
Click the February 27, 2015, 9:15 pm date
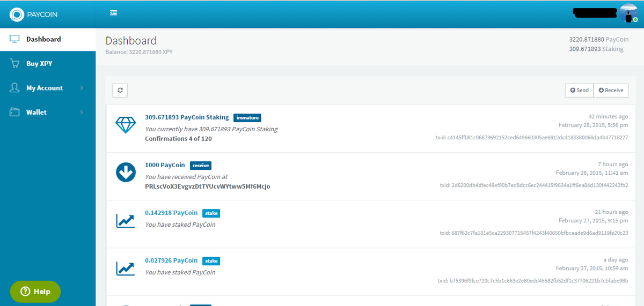click(x=594, y=220)
